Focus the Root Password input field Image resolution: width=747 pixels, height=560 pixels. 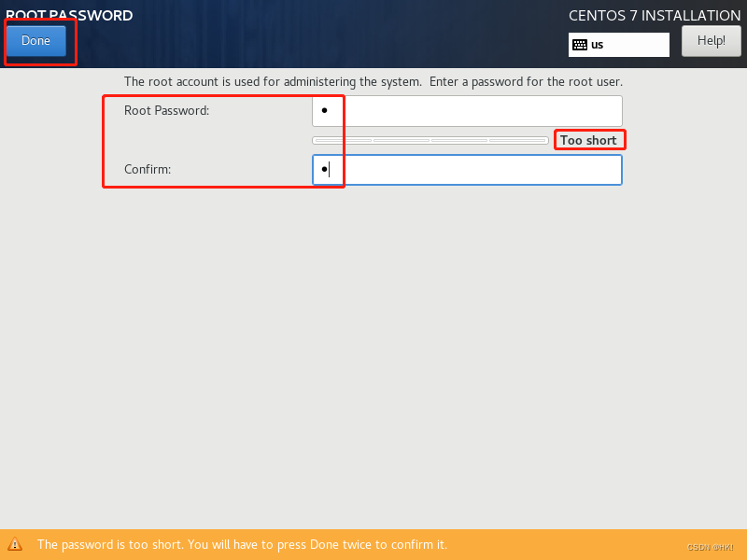pos(467,111)
